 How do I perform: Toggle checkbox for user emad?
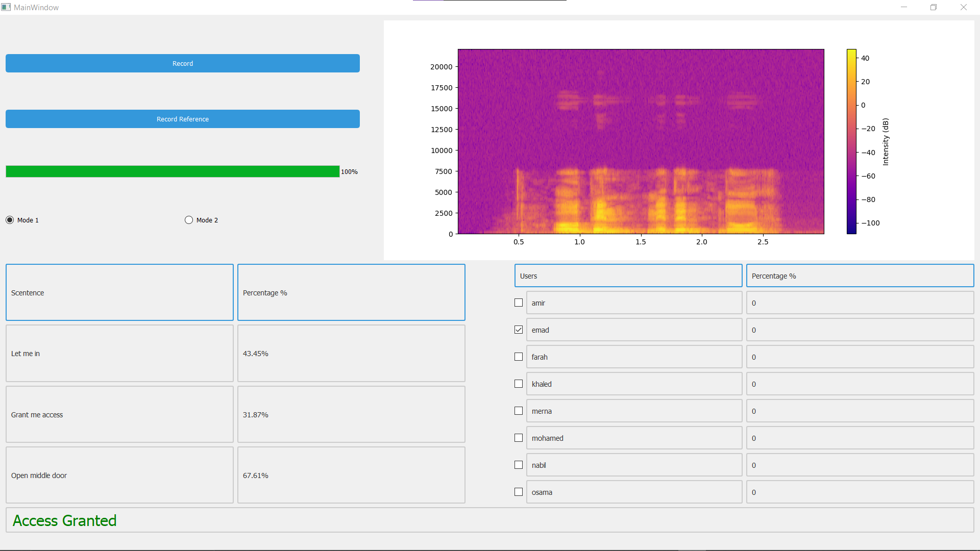[518, 330]
